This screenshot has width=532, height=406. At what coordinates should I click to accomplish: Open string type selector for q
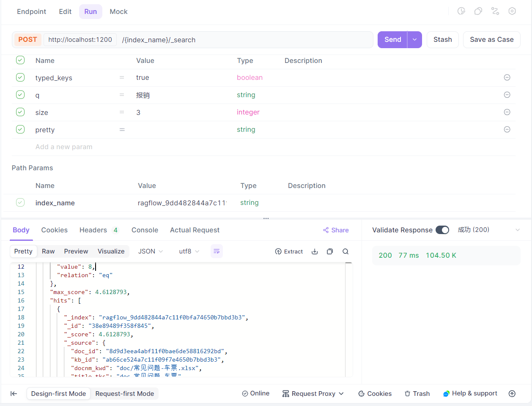pos(246,95)
